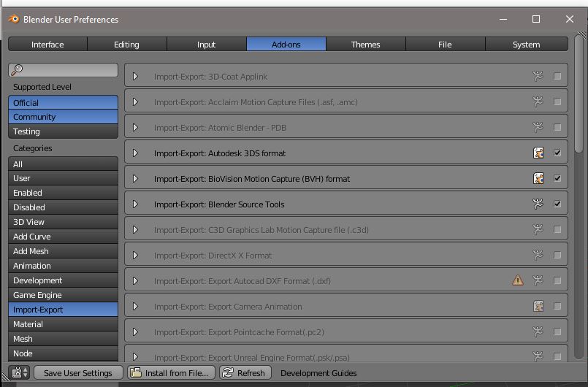Choose the Game Engine category

pyautogui.click(x=63, y=295)
